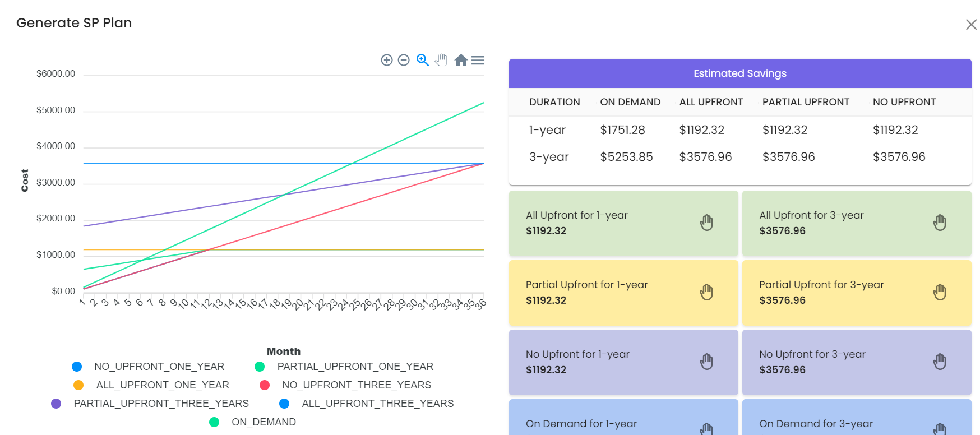Toggle NO_UPFRONT_THREE_YEARS legend entry

pos(345,385)
